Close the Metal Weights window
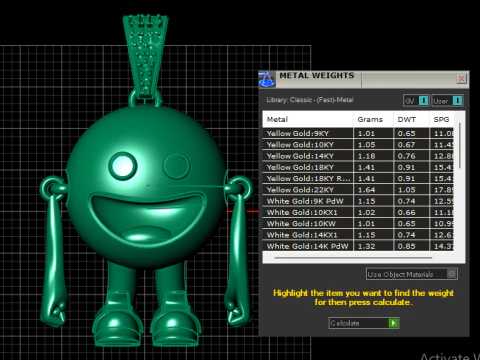Viewport: 480px width, 360px height. pos(461,79)
